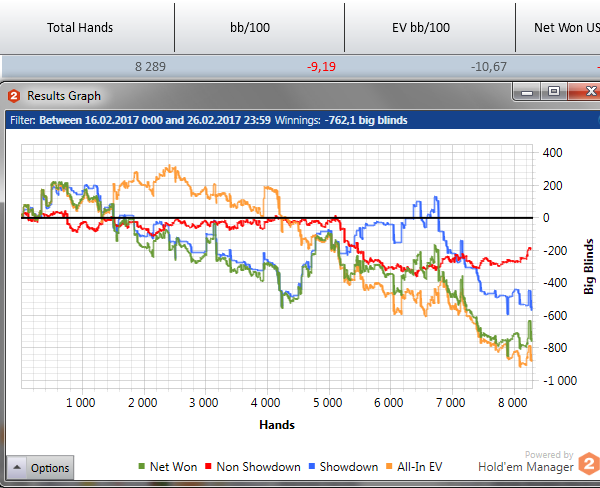
Task: Minimize the Results Graph window
Action: point(527,92)
